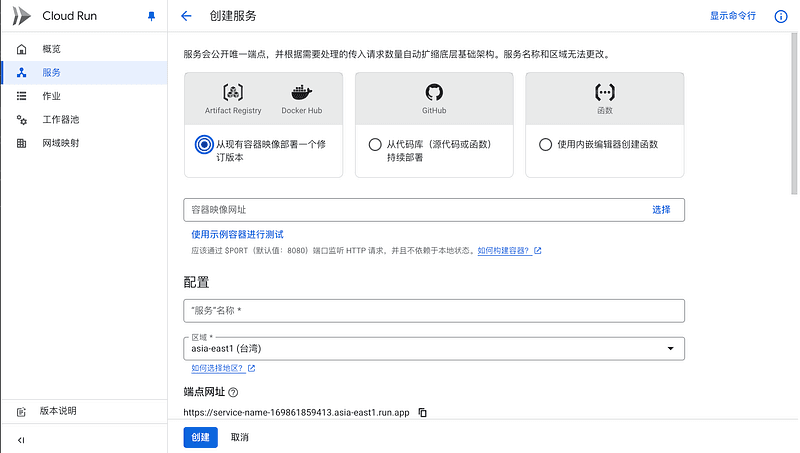The height and width of the screenshot is (453, 800).
Task: Expand the 区域 asia-east1 dropdown
Action: (x=669, y=348)
